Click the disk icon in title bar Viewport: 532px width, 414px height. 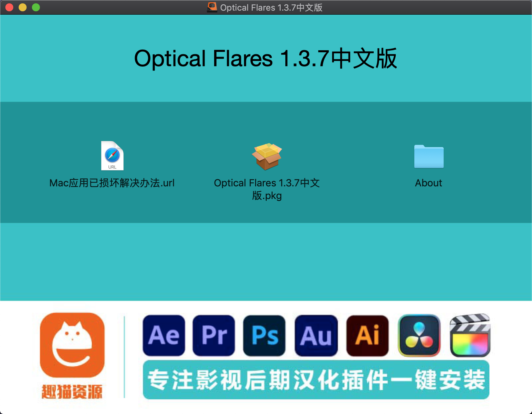tap(212, 7)
